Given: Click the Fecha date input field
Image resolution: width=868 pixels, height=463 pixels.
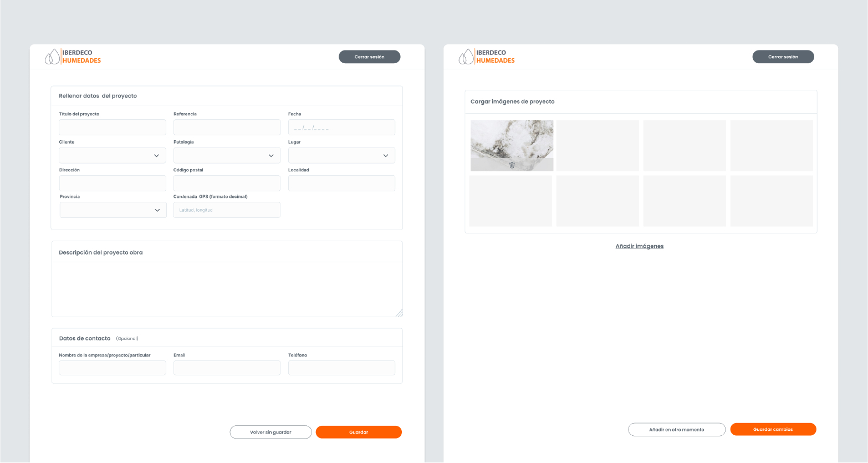Looking at the screenshot, I should 341,128.
